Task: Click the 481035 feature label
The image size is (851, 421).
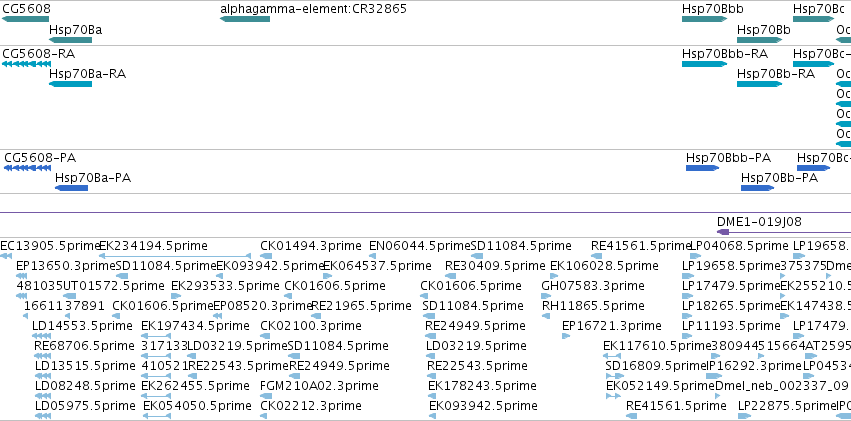Action: click(40, 286)
